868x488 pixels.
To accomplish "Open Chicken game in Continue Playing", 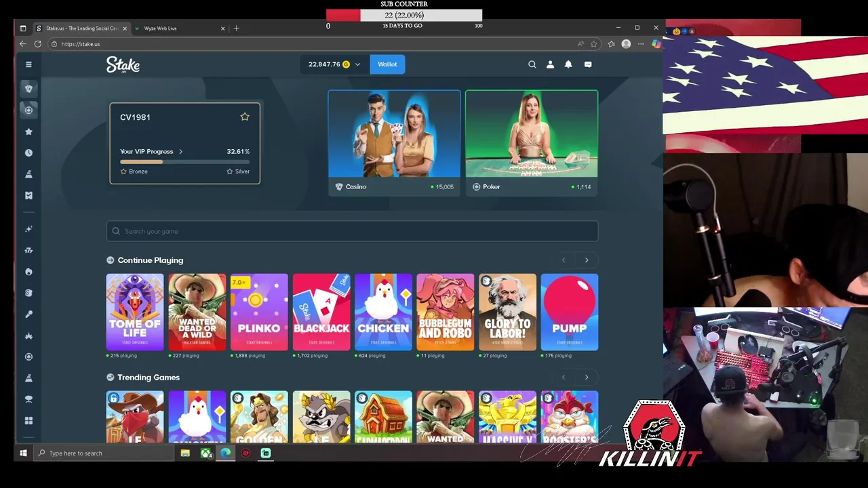I will click(x=383, y=312).
